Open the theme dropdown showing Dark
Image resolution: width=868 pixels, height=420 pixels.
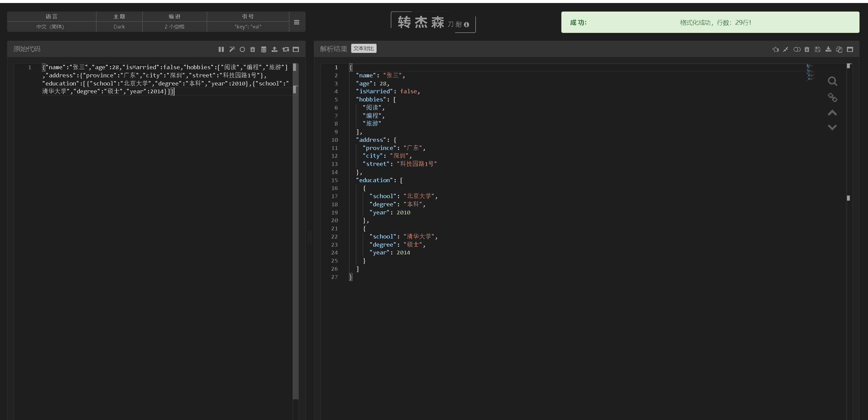coord(119,26)
